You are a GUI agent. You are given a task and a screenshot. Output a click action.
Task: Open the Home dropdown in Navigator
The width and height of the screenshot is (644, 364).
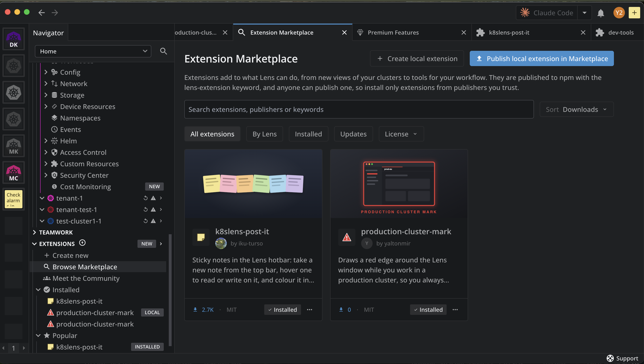93,51
